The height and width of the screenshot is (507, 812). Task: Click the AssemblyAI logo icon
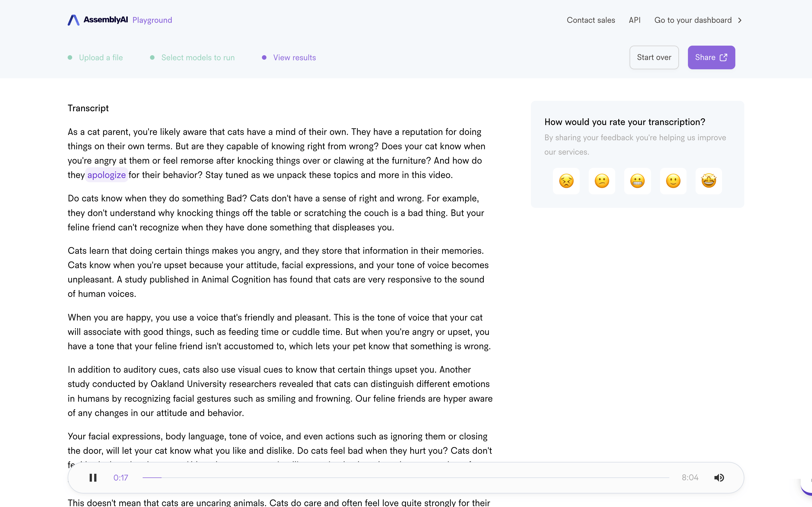point(74,20)
